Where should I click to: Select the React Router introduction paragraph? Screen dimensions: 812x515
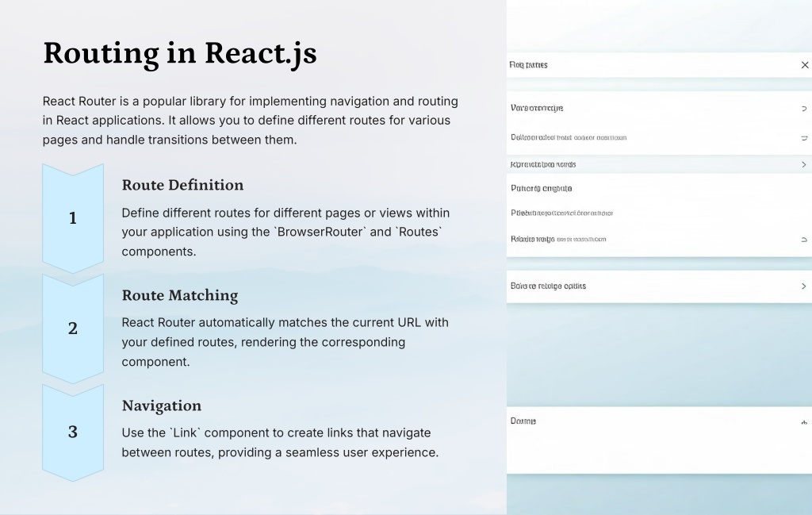(x=250, y=120)
